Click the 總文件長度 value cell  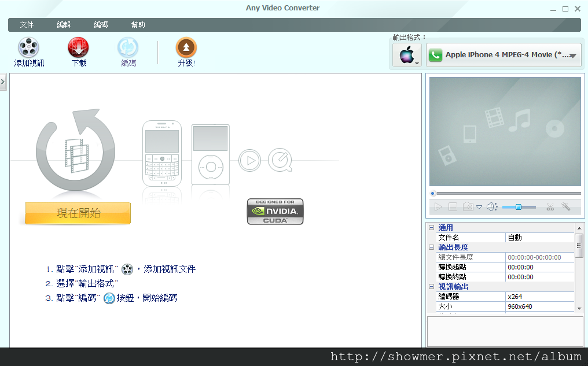(x=539, y=257)
